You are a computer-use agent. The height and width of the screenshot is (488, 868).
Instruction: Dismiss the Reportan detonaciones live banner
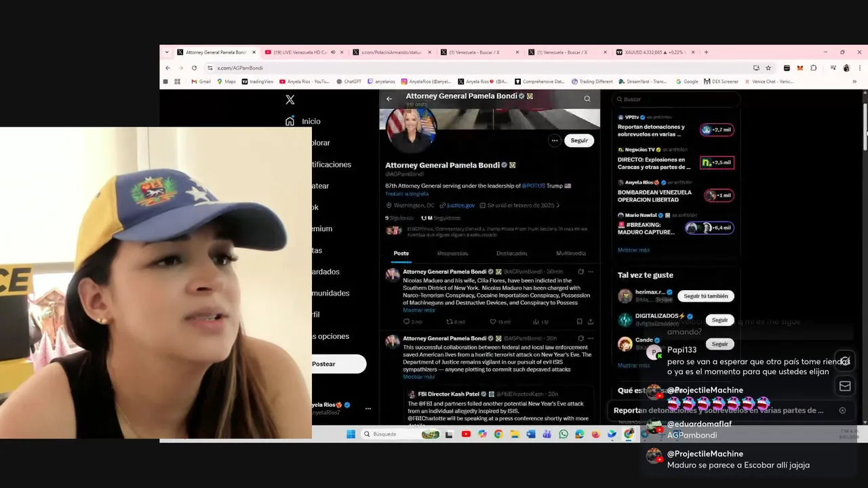click(842, 410)
